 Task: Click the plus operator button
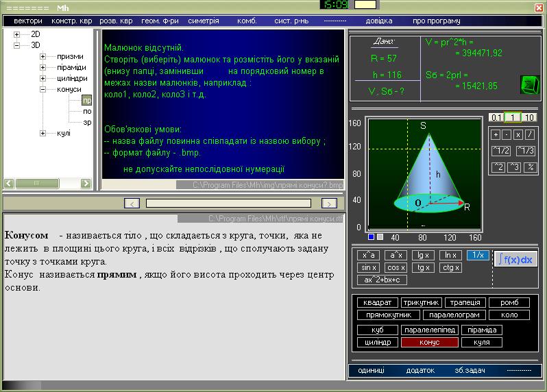[x=496, y=135]
